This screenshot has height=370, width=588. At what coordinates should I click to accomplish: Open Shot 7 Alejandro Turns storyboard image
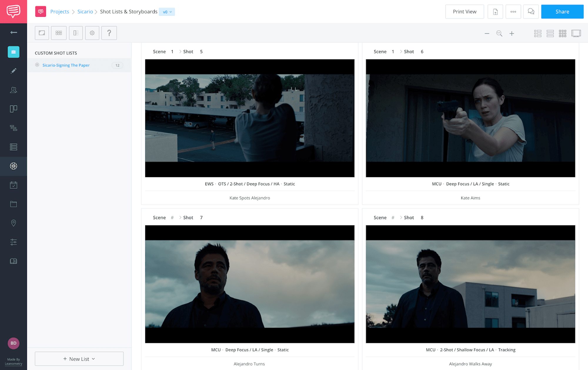point(250,284)
